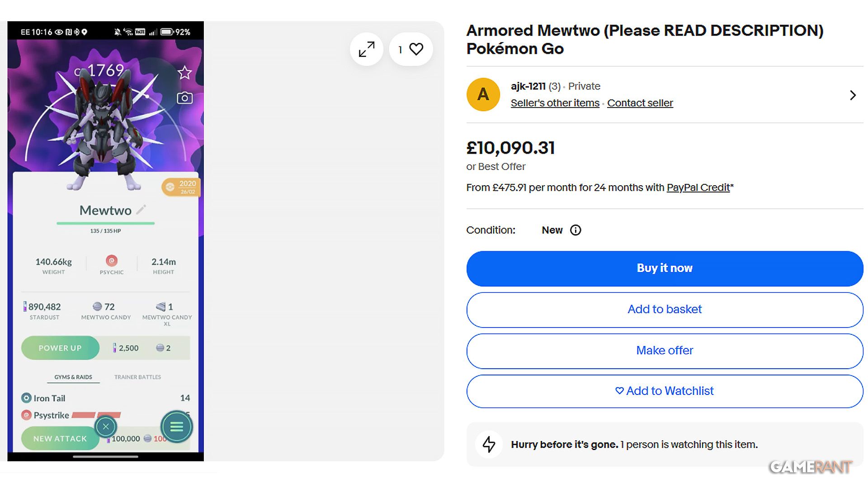This screenshot has height=488, width=868.
Task: Toggle Add to Watchlist button
Action: pos(665,391)
